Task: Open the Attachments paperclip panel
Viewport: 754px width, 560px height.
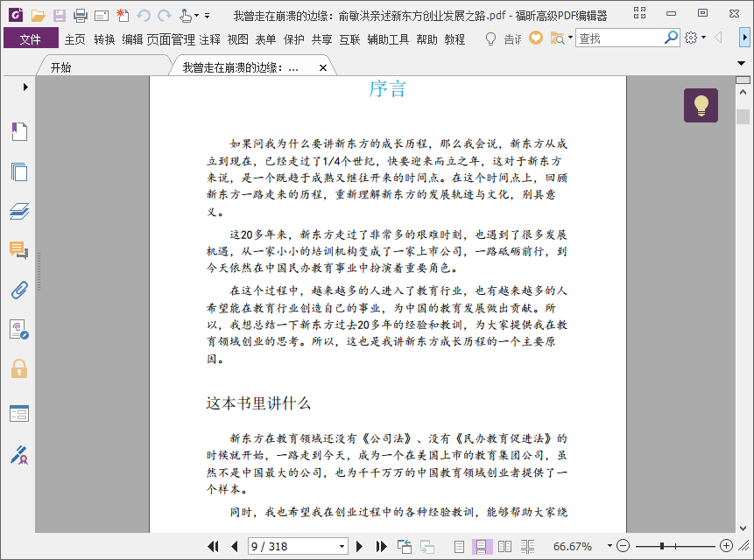Action: click(19, 290)
